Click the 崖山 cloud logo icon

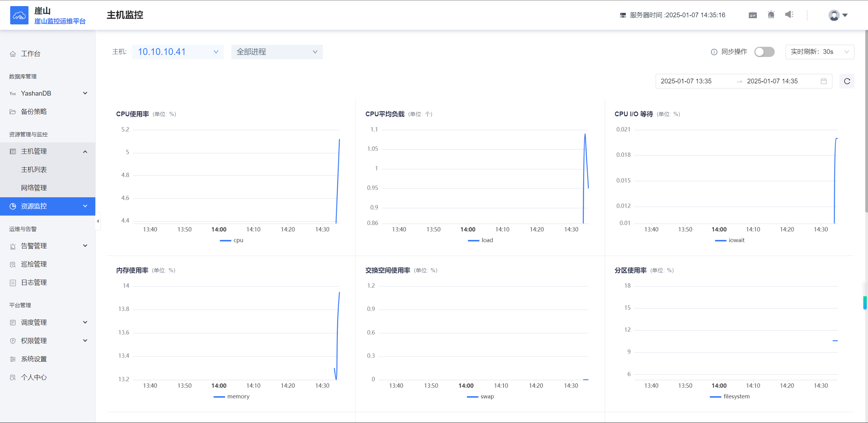(x=19, y=15)
